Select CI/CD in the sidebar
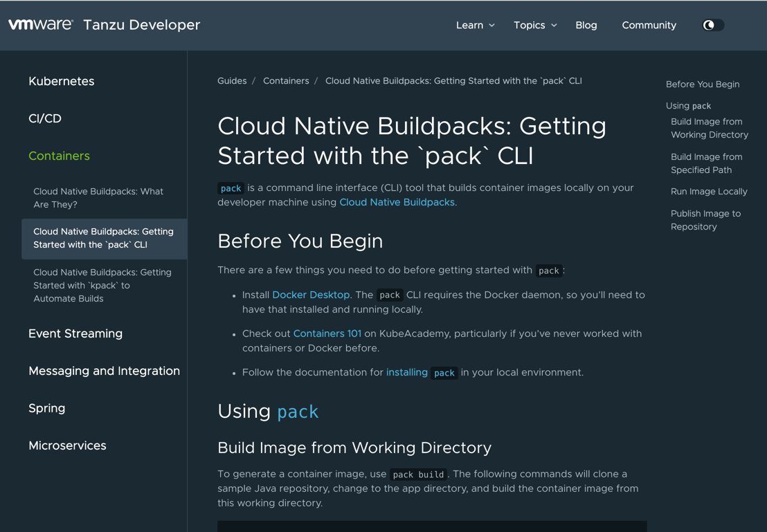This screenshot has width=767, height=532. tap(45, 118)
